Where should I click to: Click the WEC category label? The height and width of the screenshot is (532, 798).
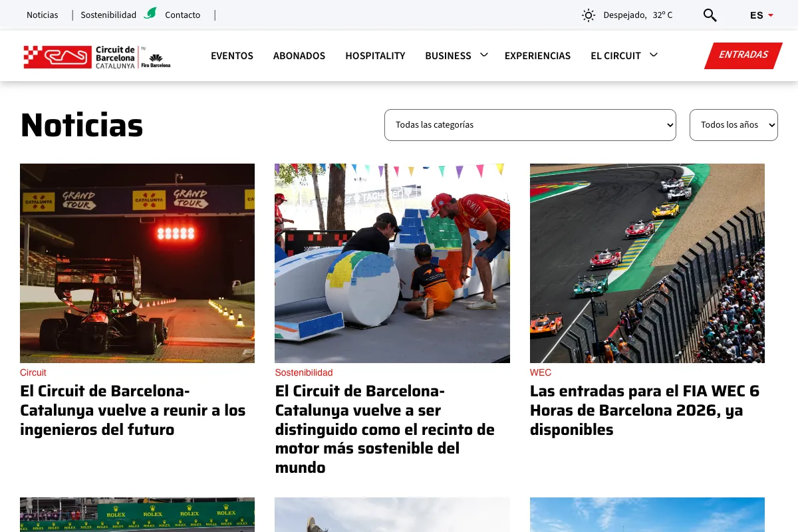[541, 372]
